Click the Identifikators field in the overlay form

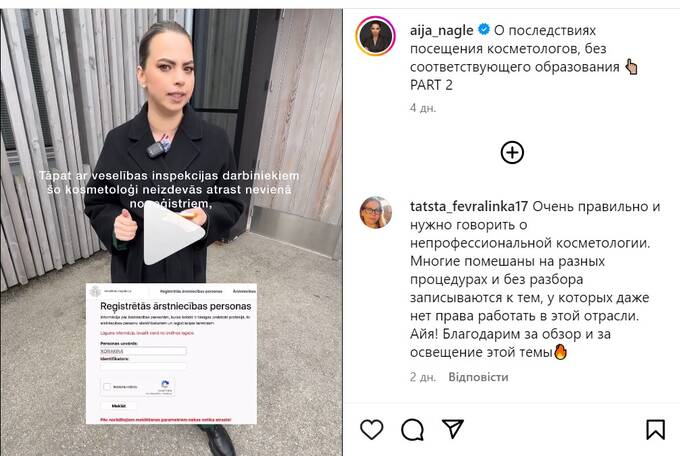pyautogui.click(x=143, y=367)
